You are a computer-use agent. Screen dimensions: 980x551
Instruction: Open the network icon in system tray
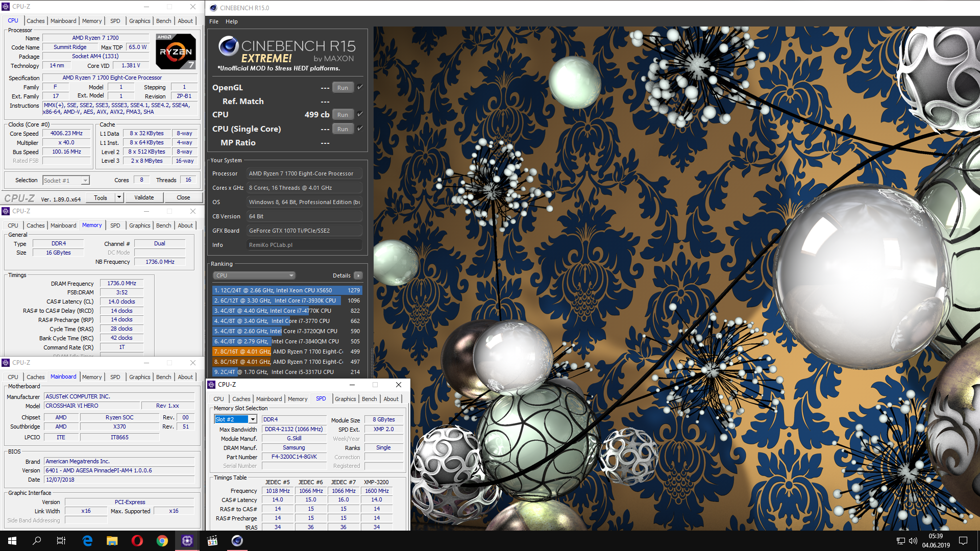click(901, 541)
